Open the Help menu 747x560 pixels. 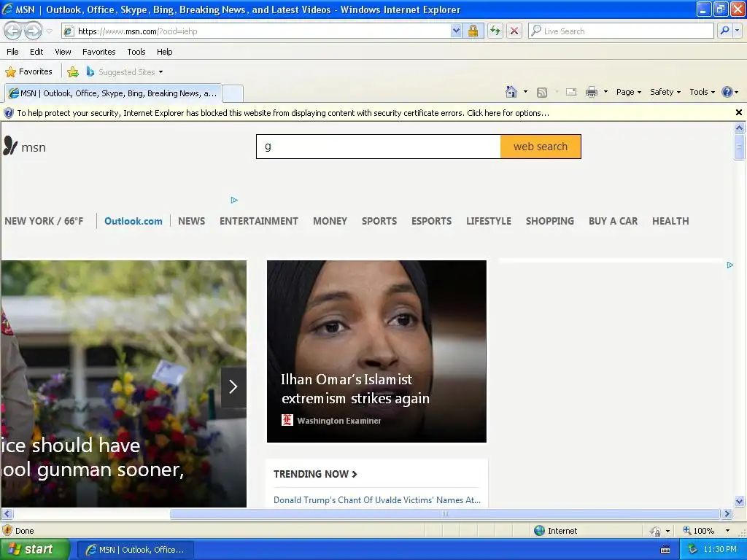tap(164, 52)
